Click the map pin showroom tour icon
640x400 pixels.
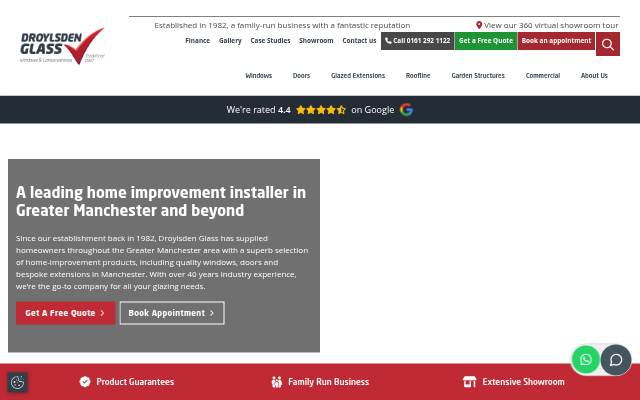pos(479,25)
